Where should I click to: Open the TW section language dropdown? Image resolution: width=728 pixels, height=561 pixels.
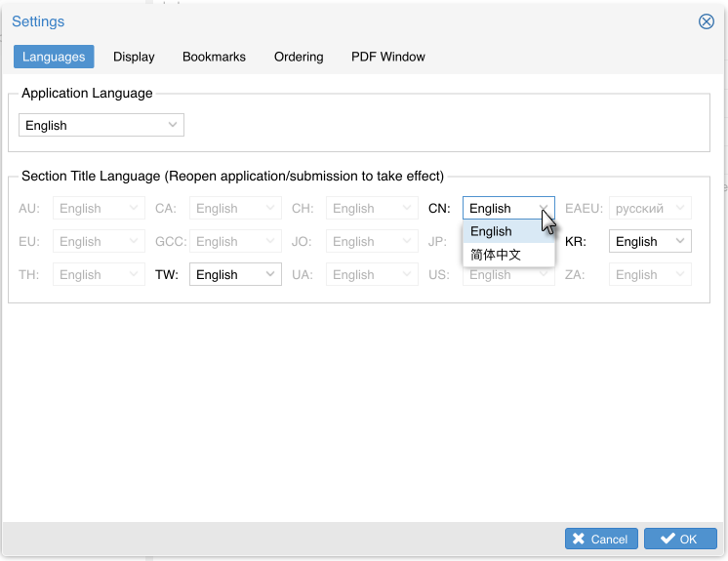pos(235,274)
